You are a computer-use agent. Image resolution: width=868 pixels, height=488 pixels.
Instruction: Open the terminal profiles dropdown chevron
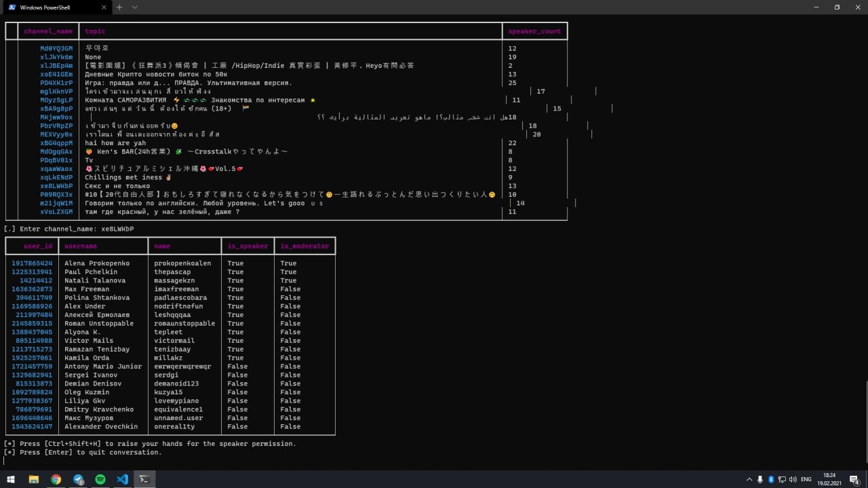pyautogui.click(x=134, y=7)
